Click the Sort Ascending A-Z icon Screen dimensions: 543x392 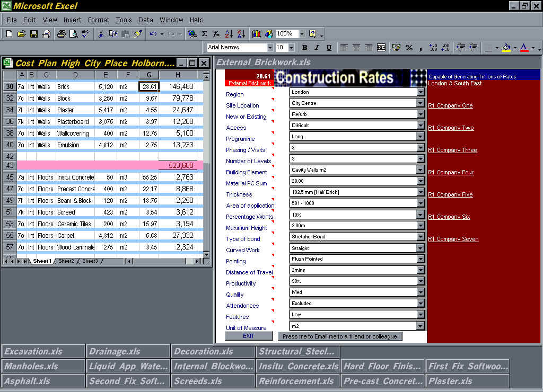coord(229,34)
